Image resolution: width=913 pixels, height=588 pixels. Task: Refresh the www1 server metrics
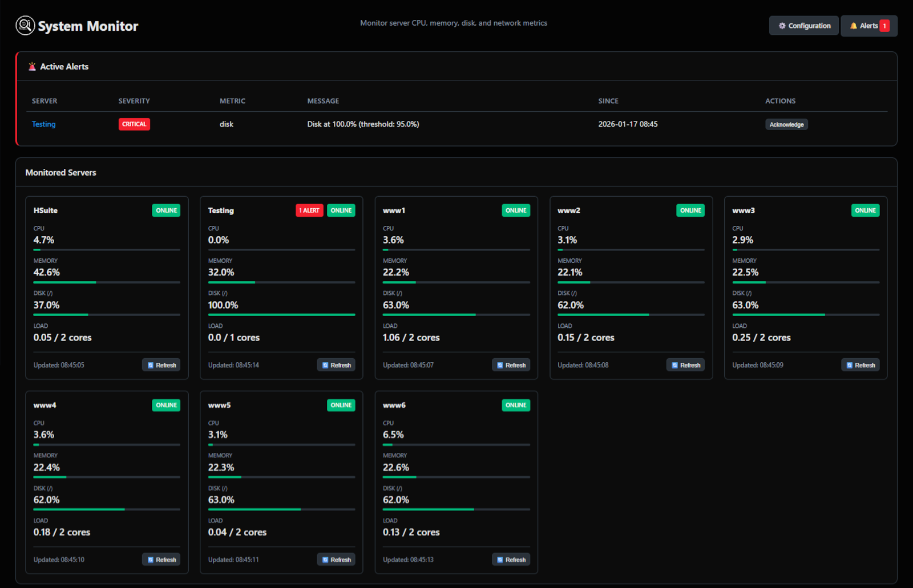pos(511,365)
